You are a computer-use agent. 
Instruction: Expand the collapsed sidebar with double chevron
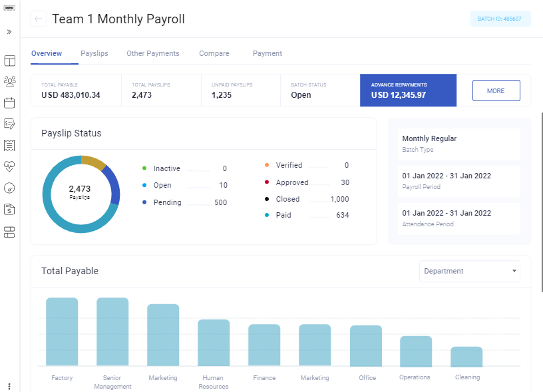[9, 31]
